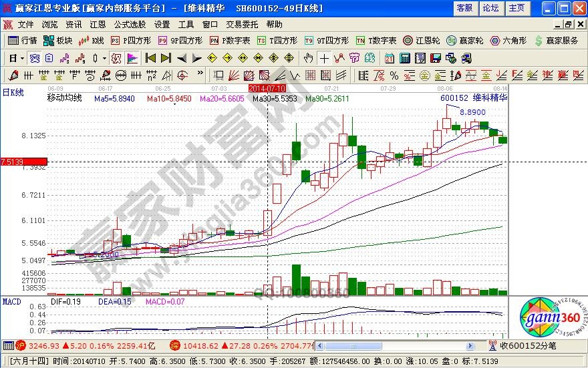The height and width of the screenshot is (368, 588).
Task: Open the calculator tool icon
Action: tap(403, 57)
